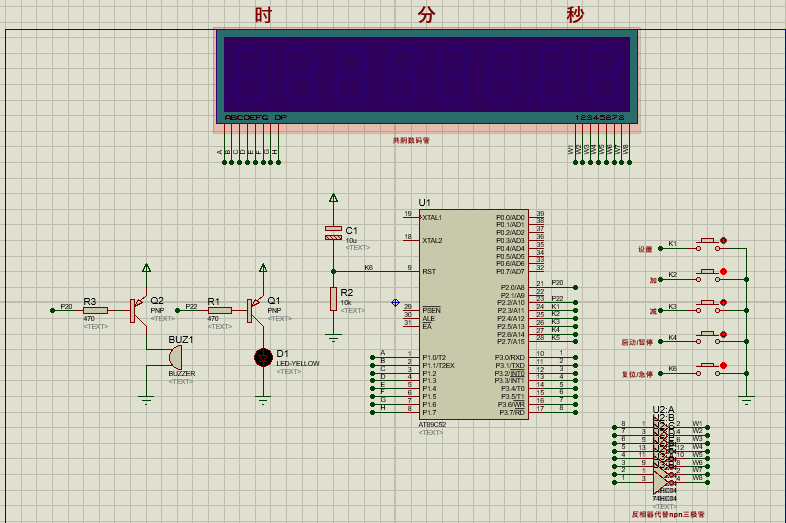Click the P22 net label left of R1
Viewport: 786px width, 523px height.
(191, 306)
